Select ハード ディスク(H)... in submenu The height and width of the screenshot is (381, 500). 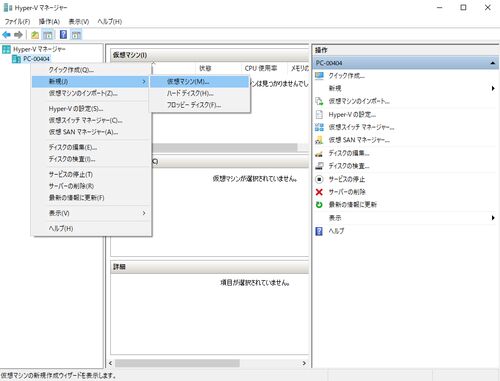click(199, 93)
